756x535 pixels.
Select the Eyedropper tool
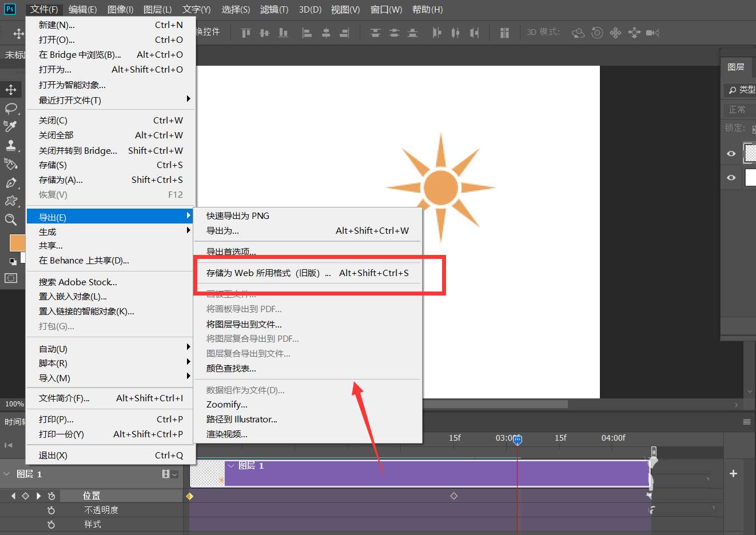tap(11, 126)
